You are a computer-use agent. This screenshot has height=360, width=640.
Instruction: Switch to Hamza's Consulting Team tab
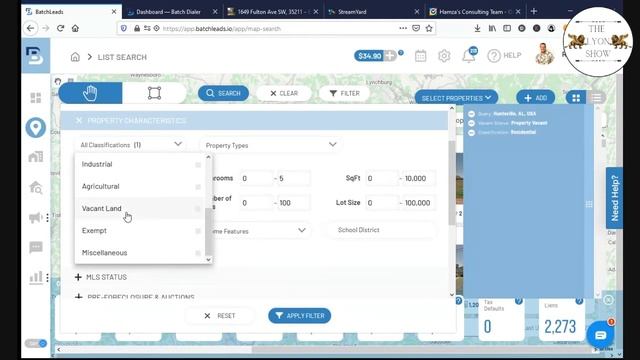click(x=475, y=12)
